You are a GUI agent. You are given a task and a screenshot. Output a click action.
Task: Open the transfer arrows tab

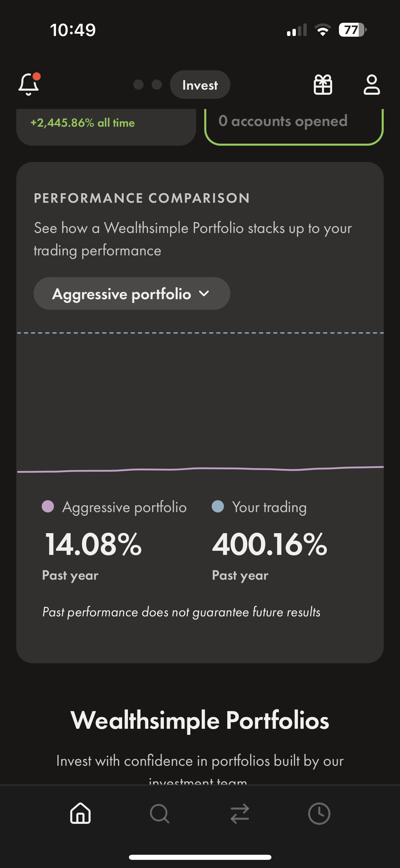tap(240, 813)
